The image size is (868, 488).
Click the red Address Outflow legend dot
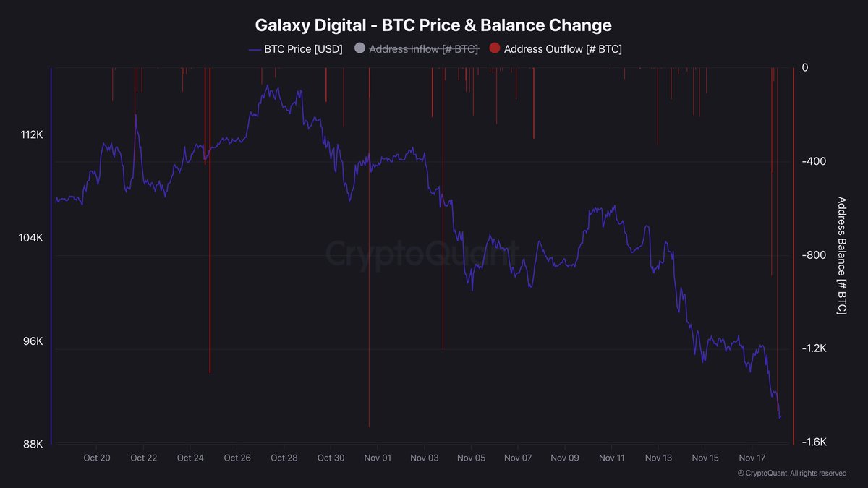click(x=495, y=49)
